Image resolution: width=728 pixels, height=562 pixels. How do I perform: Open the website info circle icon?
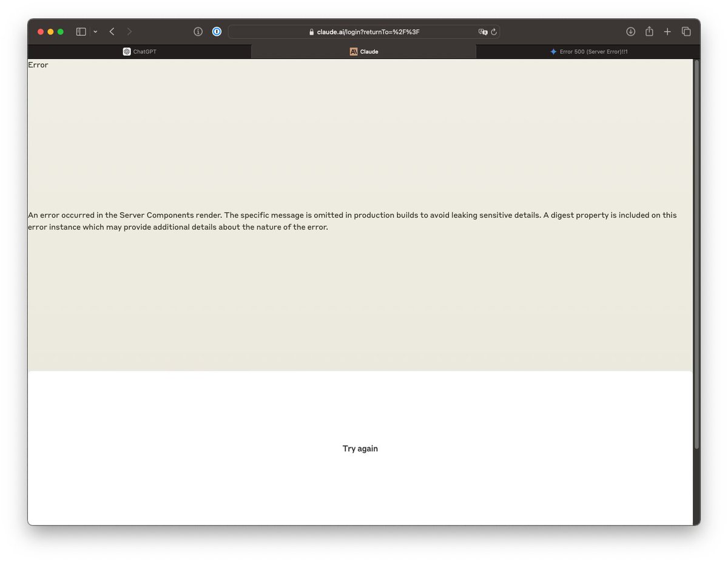pos(198,32)
